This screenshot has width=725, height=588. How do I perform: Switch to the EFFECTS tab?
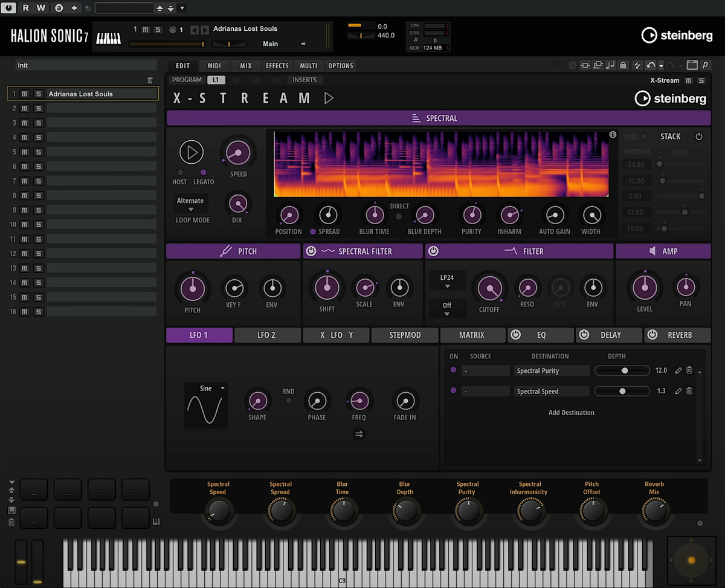coord(277,65)
